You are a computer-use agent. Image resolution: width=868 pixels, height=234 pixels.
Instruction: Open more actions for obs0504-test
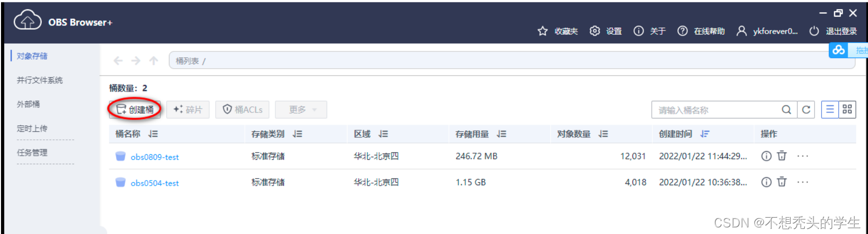(x=803, y=182)
